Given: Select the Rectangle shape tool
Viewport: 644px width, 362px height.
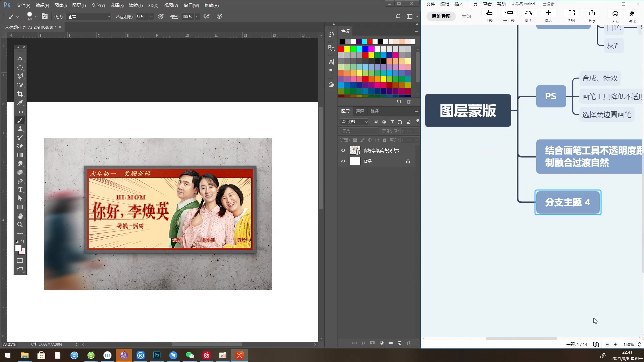Looking at the screenshot, I should [x=20, y=207].
